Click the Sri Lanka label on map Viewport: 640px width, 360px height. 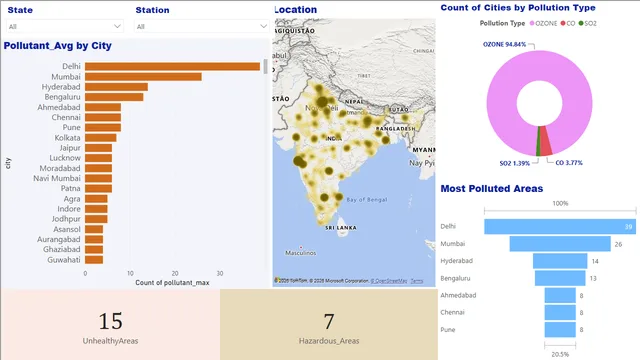point(341,228)
